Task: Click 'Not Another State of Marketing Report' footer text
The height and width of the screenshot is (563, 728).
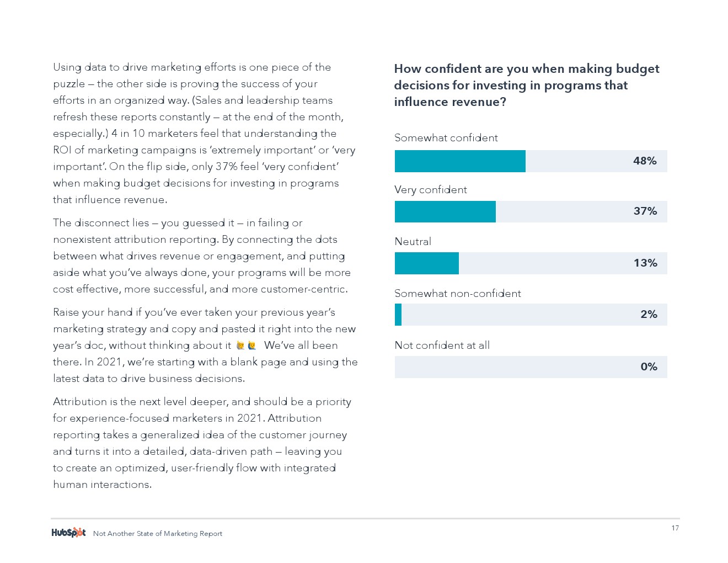Action: 158,534
